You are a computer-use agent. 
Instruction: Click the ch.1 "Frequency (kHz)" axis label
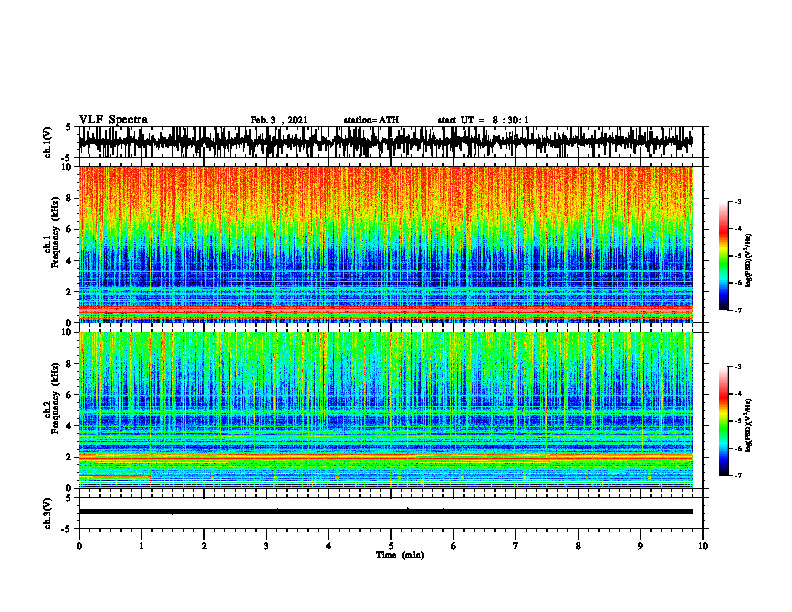(x=53, y=232)
